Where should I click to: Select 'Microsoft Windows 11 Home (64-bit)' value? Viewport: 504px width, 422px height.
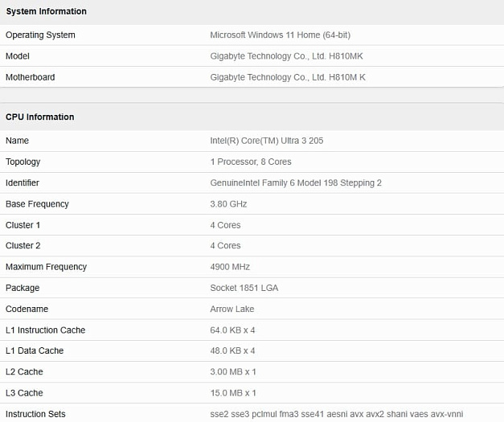(281, 35)
